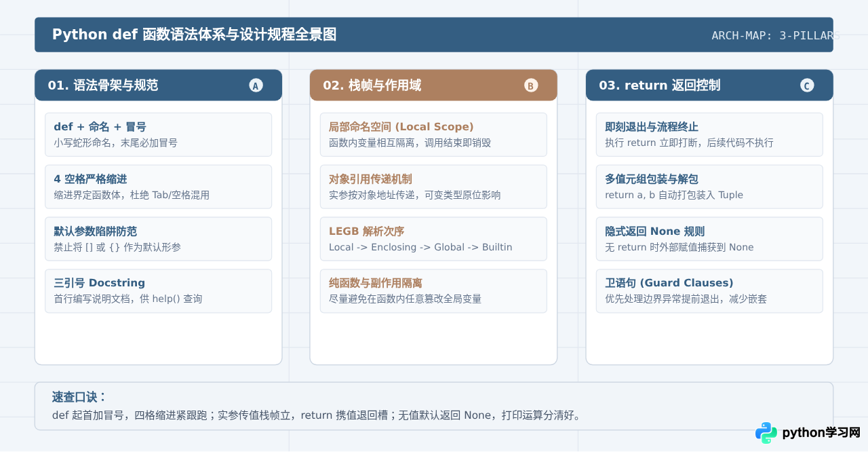
Task: Select the "对象引用传递机制" title
Action: (370, 179)
